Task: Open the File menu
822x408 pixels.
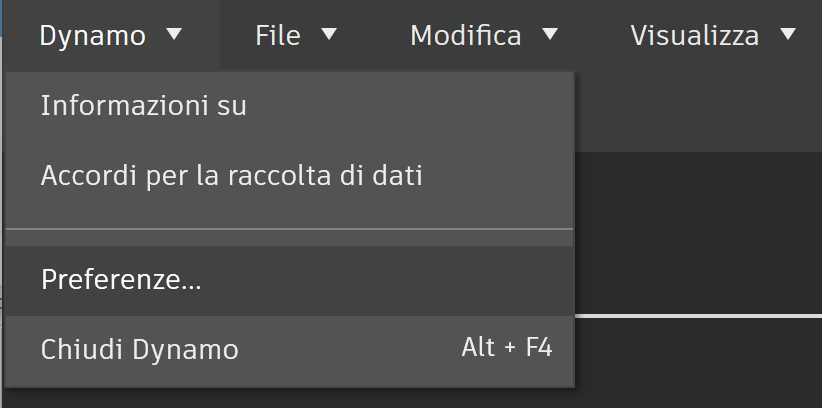Action: (x=296, y=35)
